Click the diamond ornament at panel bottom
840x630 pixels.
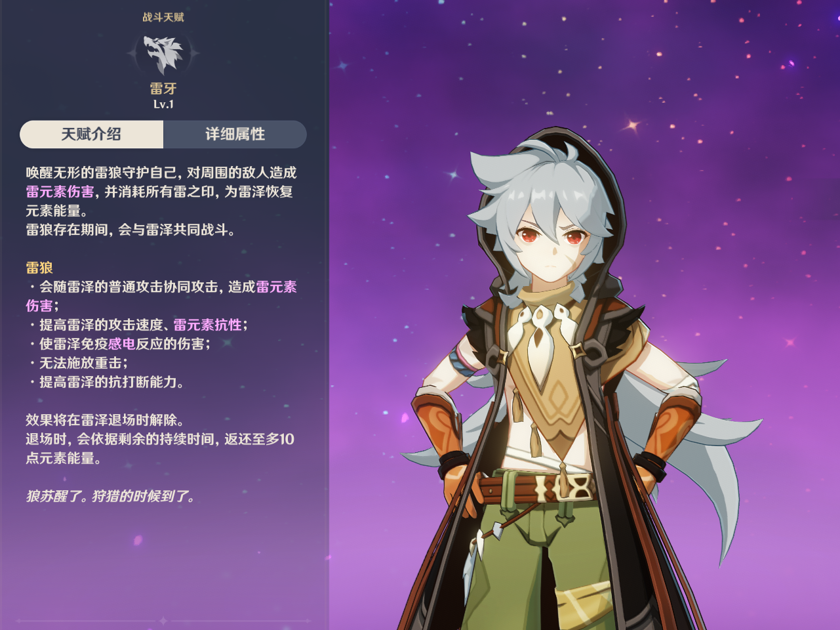tap(163, 620)
